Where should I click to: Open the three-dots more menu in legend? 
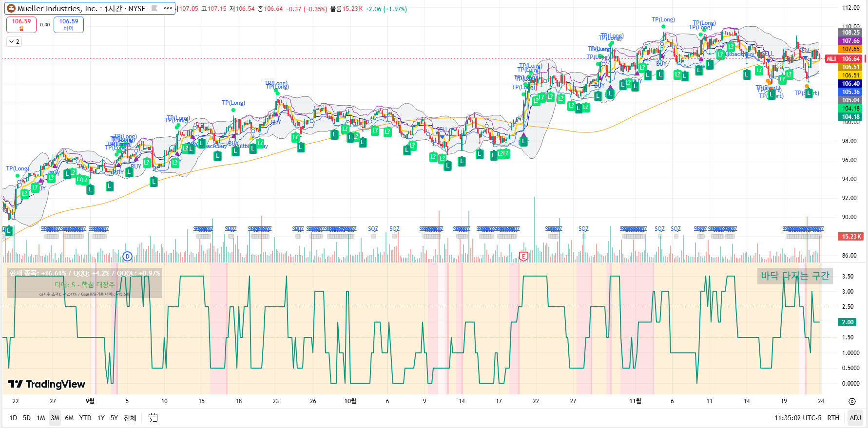tap(168, 8)
